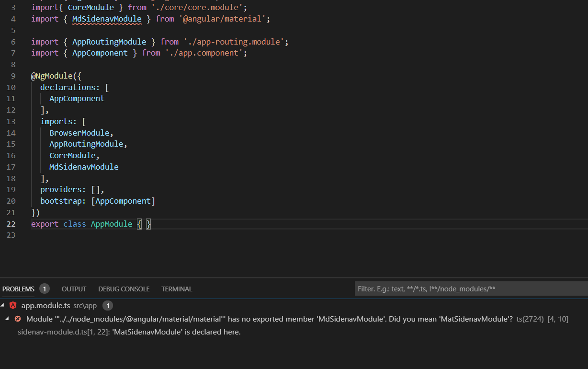
Task: Click line number 9 in the gutter
Action: tap(13, 76)
